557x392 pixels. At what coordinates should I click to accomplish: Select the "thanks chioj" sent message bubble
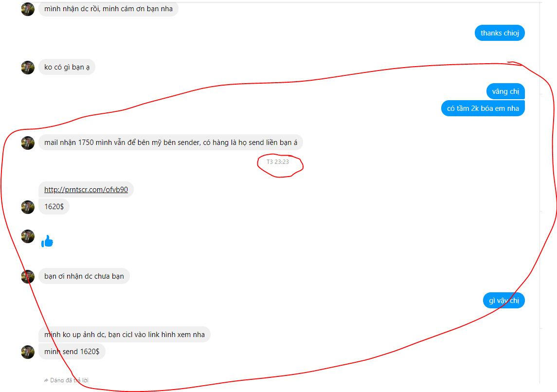(x=500, y=33)
